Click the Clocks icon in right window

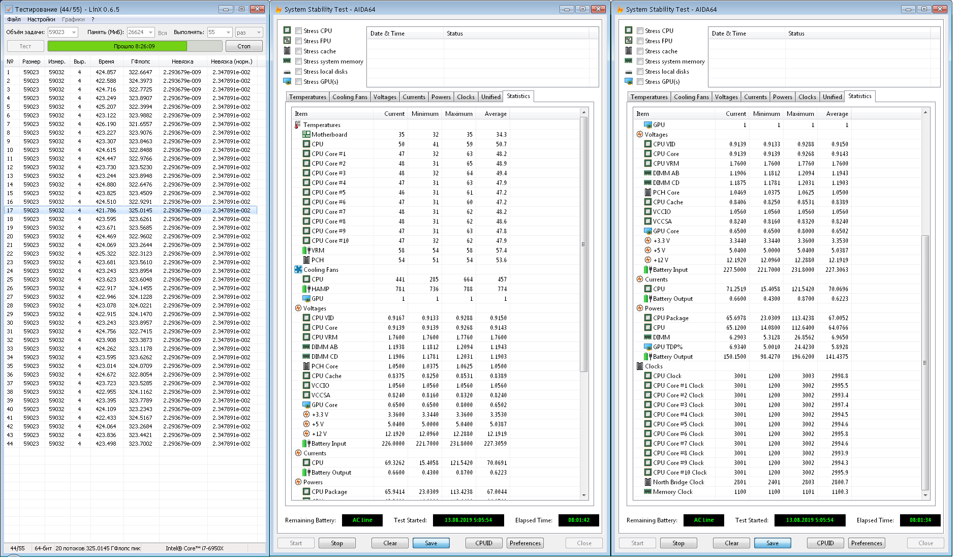point(640,366)
